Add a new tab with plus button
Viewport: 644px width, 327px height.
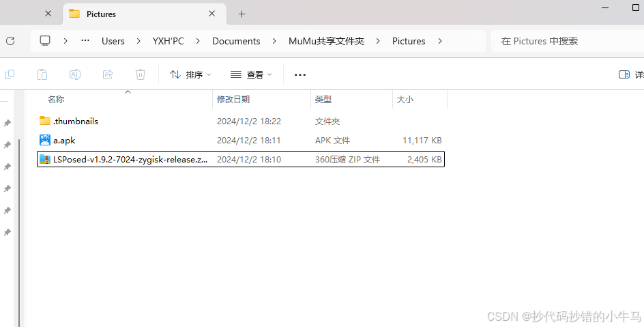click(x=242, y=14)
